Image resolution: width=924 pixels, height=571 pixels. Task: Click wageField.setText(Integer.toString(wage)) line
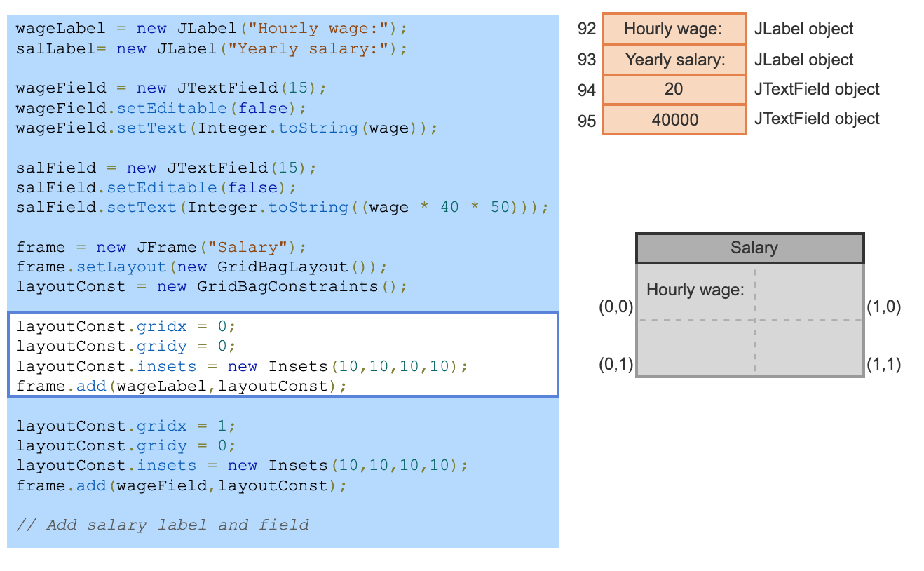(226, 128)
